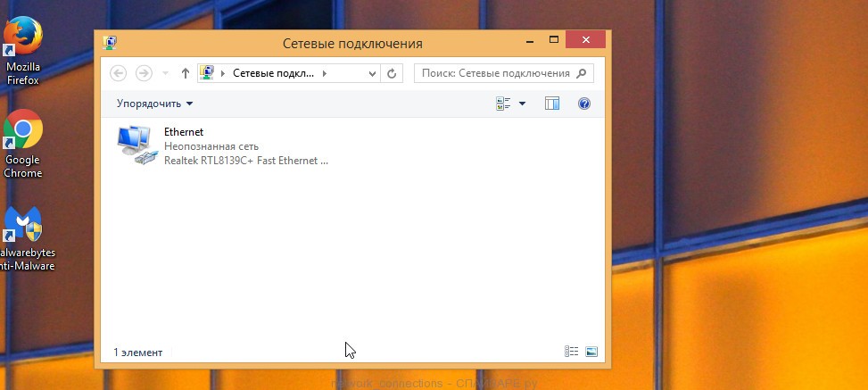Open the address bar history dropdown
Viewport: 868px width, 390px height.
click(x=373, y=73)
